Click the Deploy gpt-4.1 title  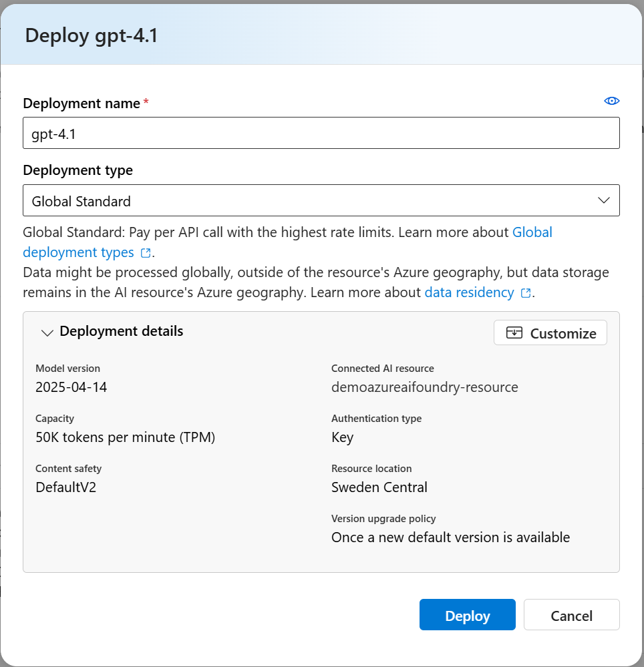point(92,35)
